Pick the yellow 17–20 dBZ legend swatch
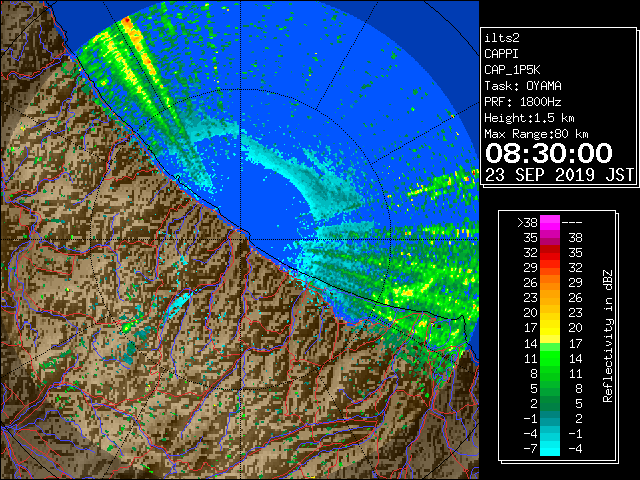The width and height of the screenshot is (640, 480). 550,328
